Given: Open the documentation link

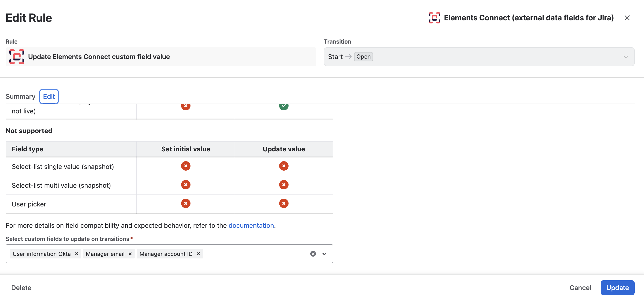Looking at the screenshot, I should [251, 225].
